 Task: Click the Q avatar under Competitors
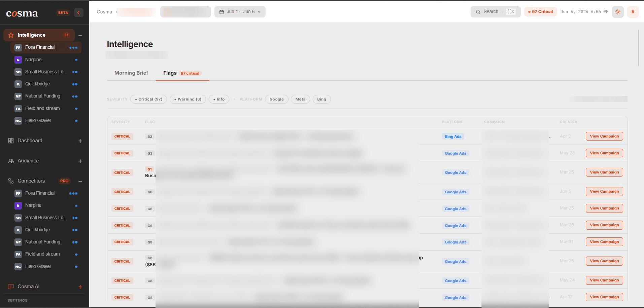point(18,230)
